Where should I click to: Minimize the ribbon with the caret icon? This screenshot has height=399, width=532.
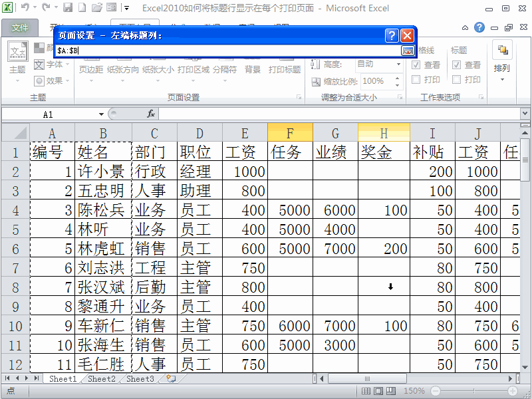pyautogui.click(x=465, y=27)
